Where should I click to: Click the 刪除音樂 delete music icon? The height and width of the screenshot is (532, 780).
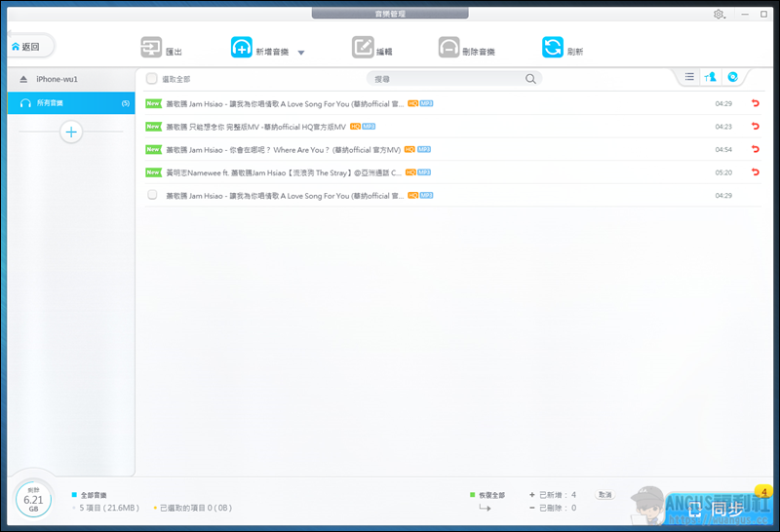448,49
